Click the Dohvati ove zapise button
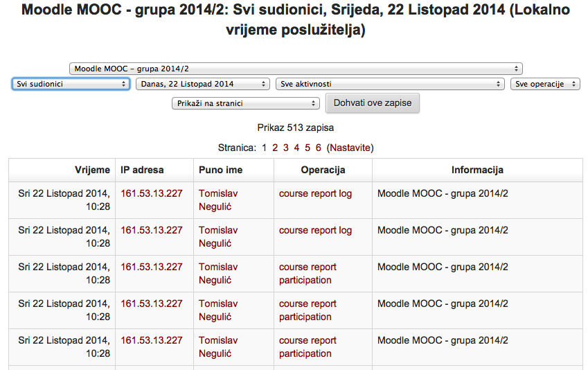This screenshot has width=588, height=370. tap(373, 103)
